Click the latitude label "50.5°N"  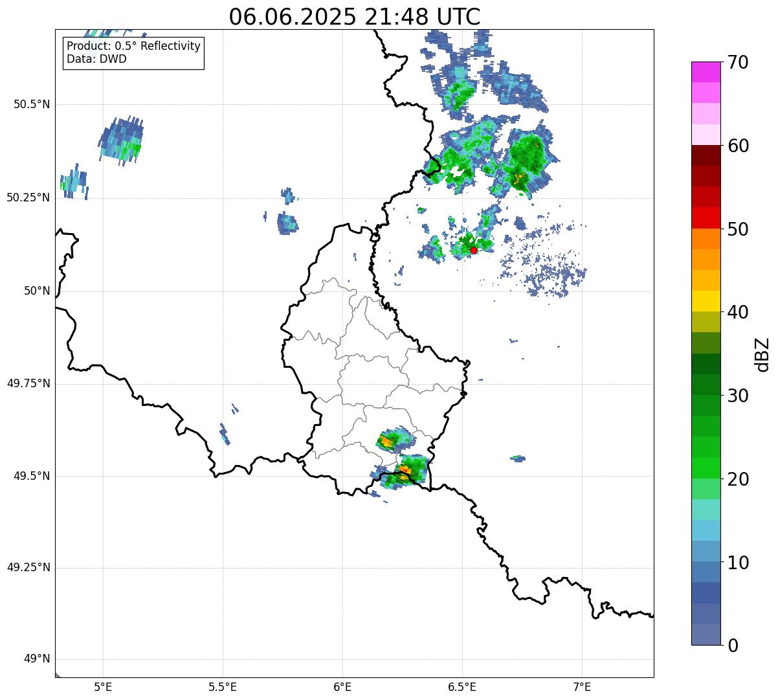32,104
